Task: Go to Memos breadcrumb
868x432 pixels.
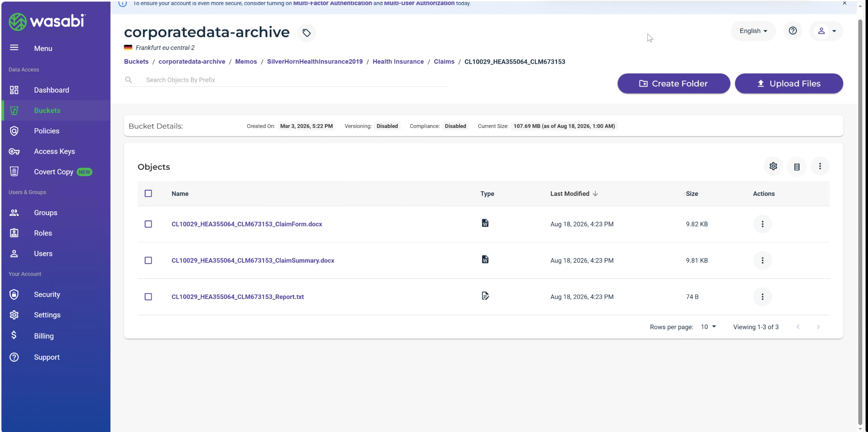Action: pyautogui.click(x=246, y=62)
